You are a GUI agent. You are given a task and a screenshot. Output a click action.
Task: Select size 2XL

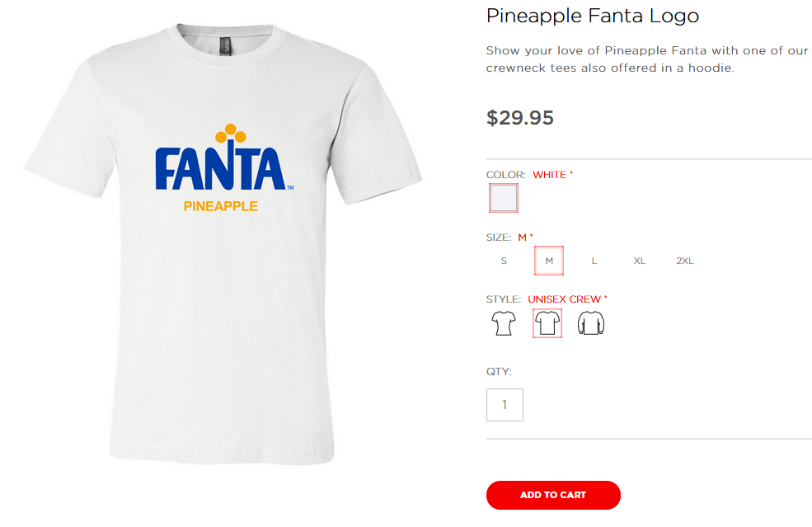click(684, 261)
